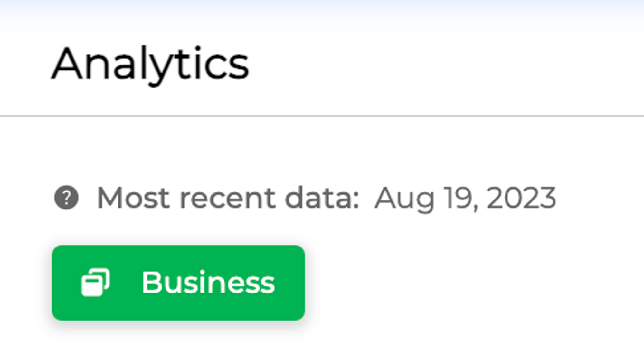Click the horizontal divider below Analytics
Image resolution: width=644 pixels, height=363 pixels.
(322, 116)
